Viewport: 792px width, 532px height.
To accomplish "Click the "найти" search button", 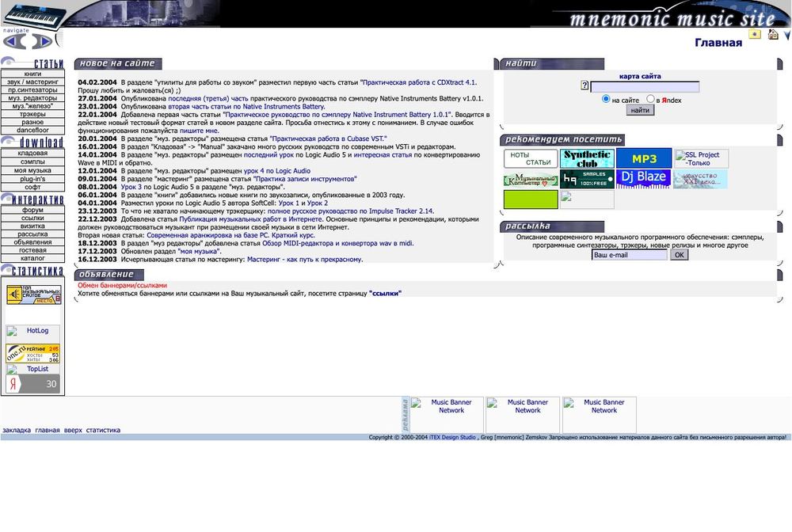I will [640, 110].
